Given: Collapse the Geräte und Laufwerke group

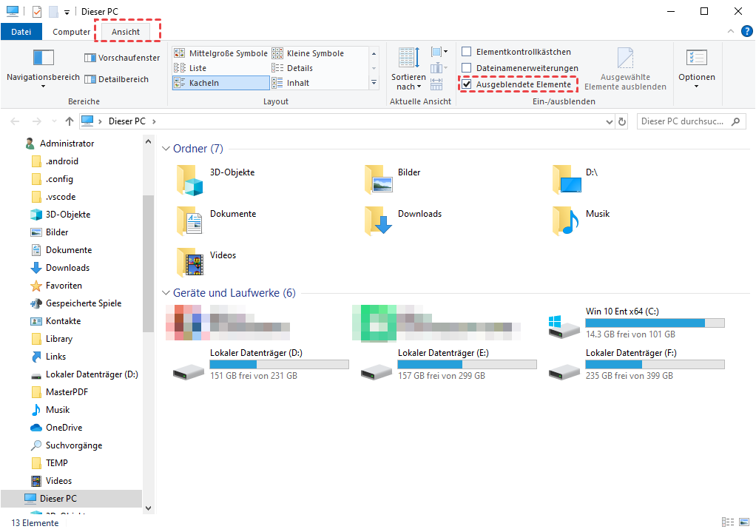Looking at the screenshot, I should (166, 293).
